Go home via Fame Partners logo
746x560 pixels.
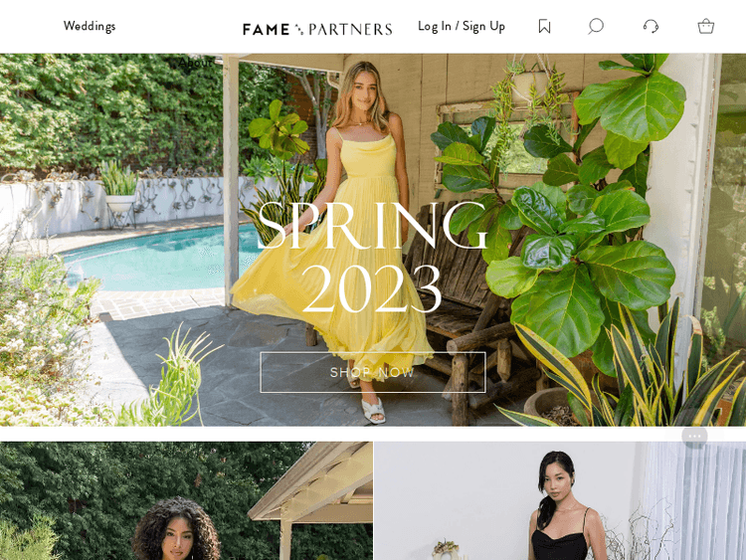click(317, 30)
